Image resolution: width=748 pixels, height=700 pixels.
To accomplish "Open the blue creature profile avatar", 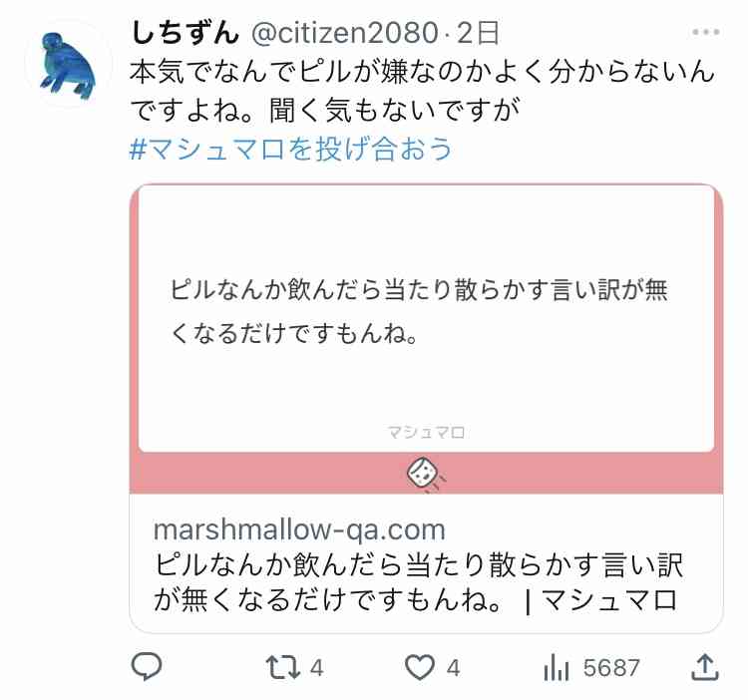I will pyautogui.click(x=68, y=65).
